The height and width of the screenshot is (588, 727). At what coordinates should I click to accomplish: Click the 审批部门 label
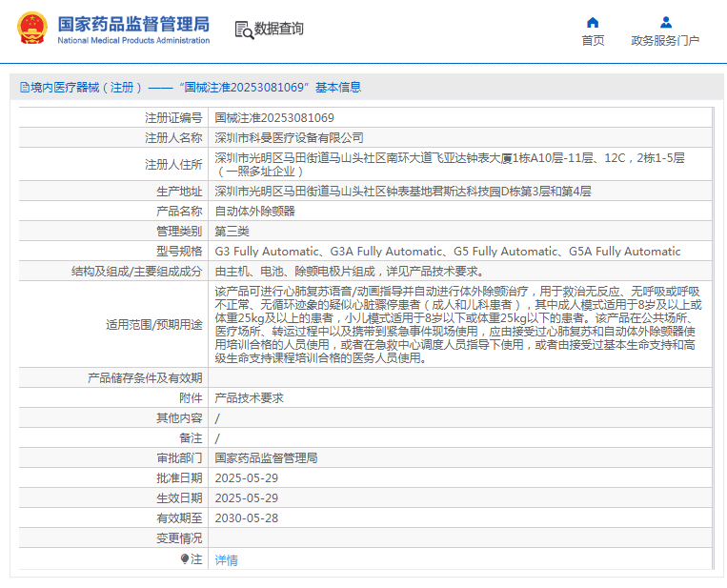(179, 458)
